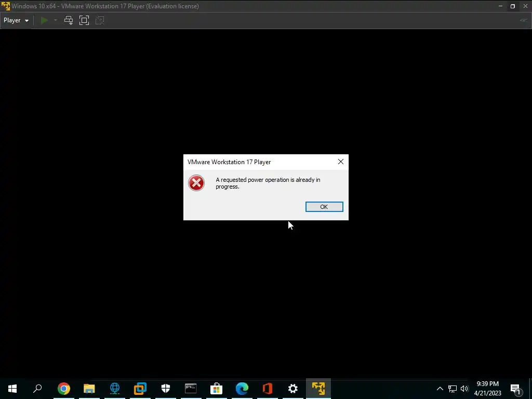Open the notification center icon

516,389
